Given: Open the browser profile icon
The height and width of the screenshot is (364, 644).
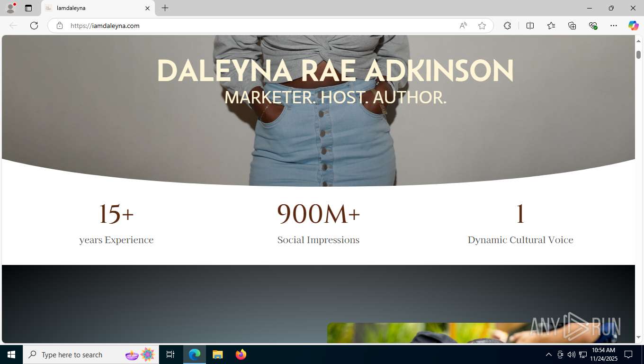Looking at the screenshot, I should click(x=10, y=8).
